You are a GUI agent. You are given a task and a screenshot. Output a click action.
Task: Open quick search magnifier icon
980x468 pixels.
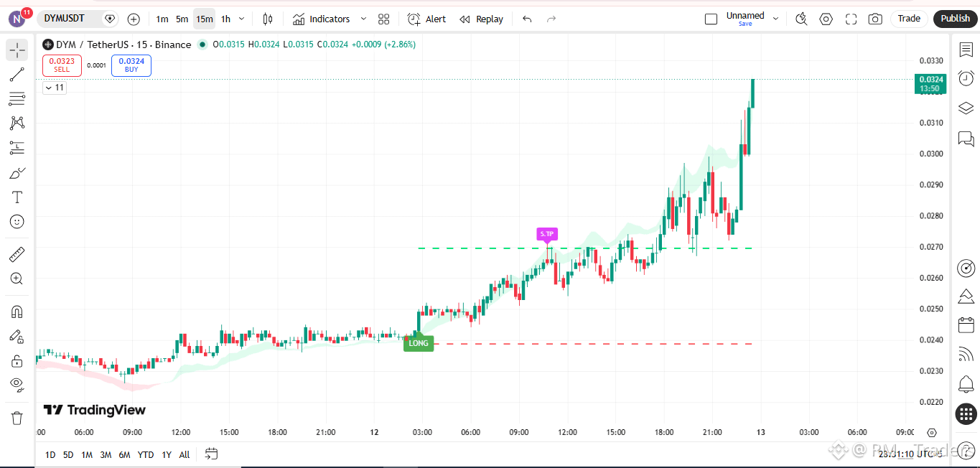click(x=802, y=19)
